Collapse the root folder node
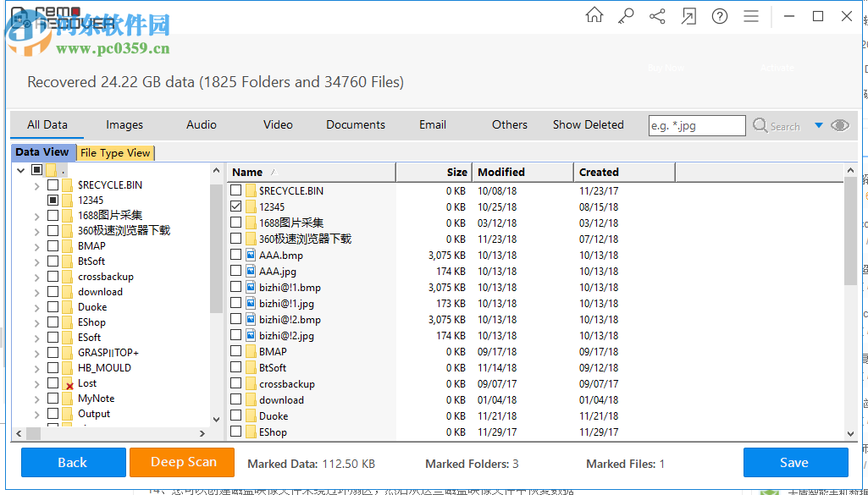The height and width of the screenshot is (495, 868). [x=19, y=169]
